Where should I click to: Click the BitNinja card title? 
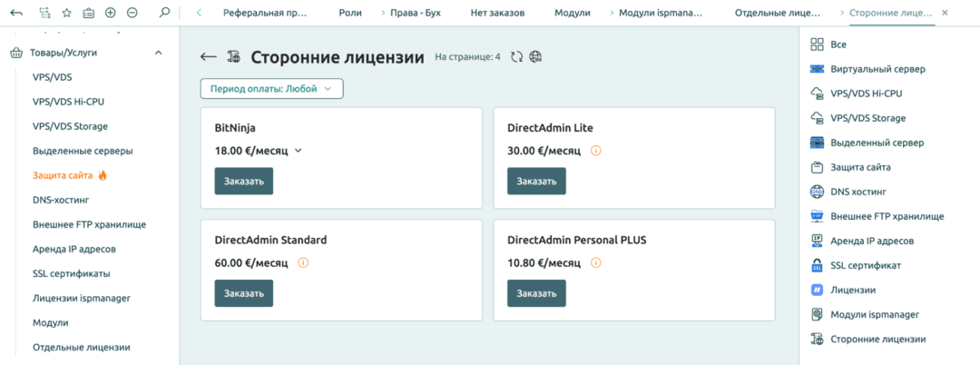pyautogui.click(x=236, y=128)
